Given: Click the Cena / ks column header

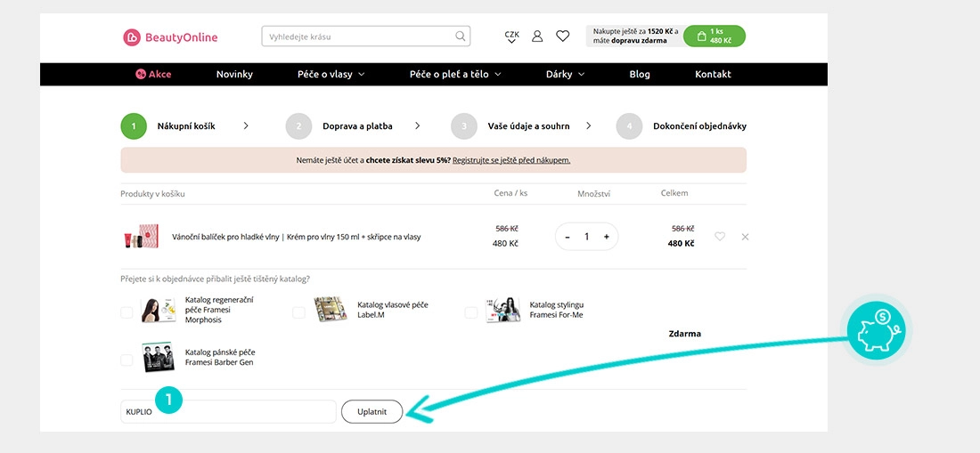Looking at the screenshot, I should pos(510,193).
